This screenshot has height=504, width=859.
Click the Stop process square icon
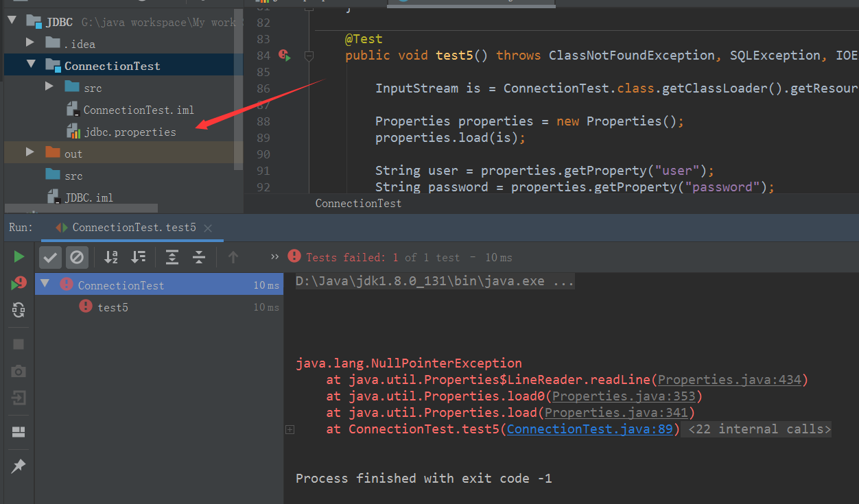[x=19, y=344]
